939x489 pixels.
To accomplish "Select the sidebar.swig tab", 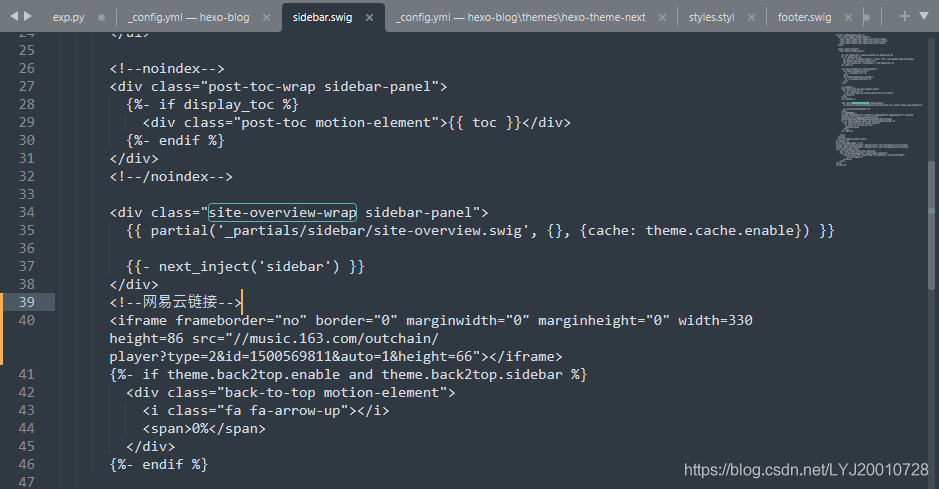I will (322, 17).
